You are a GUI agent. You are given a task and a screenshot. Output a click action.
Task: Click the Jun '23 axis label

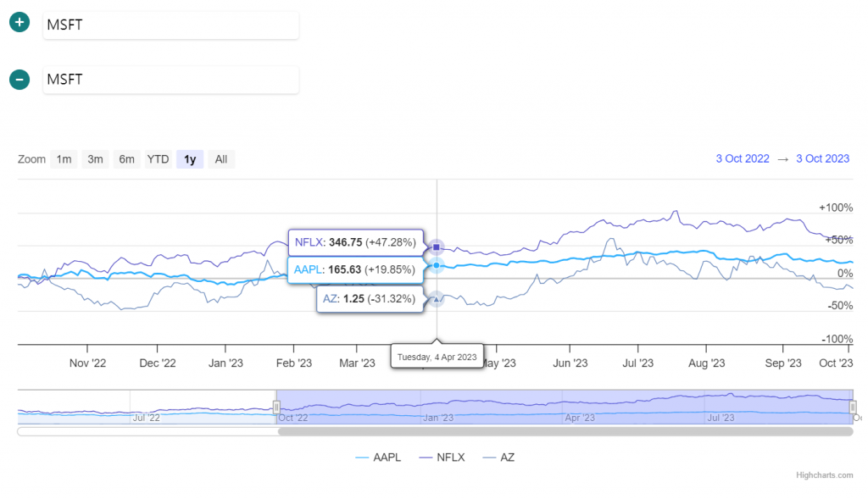[570, 363]
